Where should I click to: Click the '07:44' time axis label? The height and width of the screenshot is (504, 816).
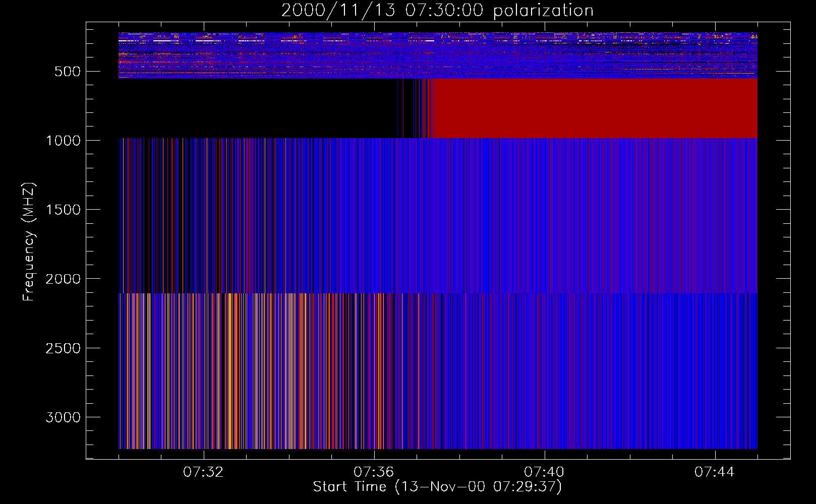(715, 472)
